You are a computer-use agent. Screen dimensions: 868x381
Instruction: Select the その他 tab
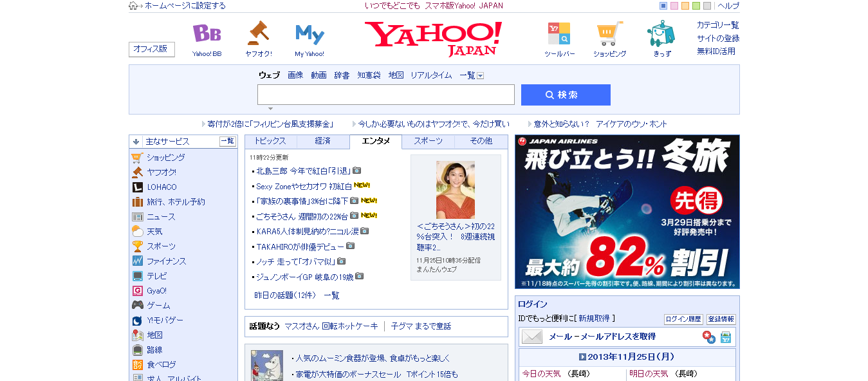click(x=481, y=142)
